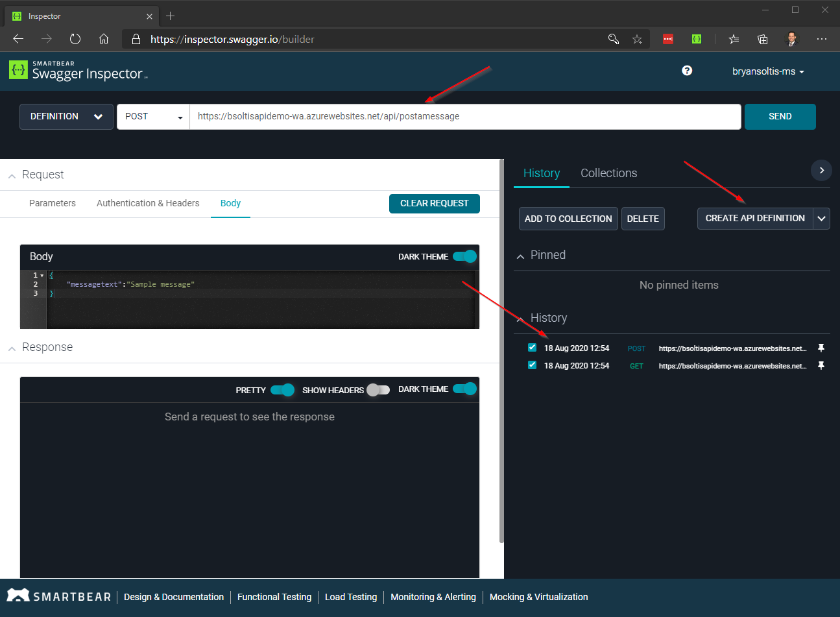The height and width of the screenshot is (617, 840).
Task: Expand Create API Definition dropdown arrow
Action: pyautogui.click(x=821, y=219)
